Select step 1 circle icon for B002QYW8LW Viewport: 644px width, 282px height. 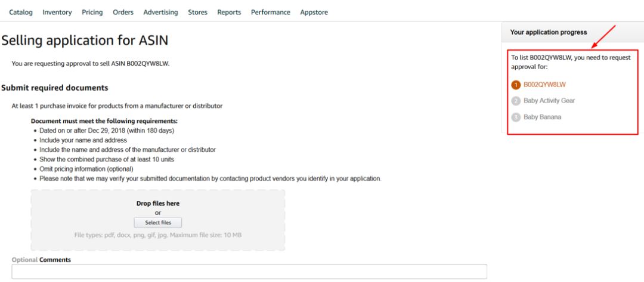(516, 85)
